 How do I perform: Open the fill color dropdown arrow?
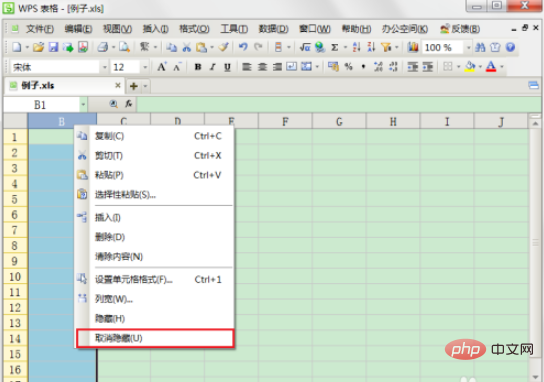[480, 67]
